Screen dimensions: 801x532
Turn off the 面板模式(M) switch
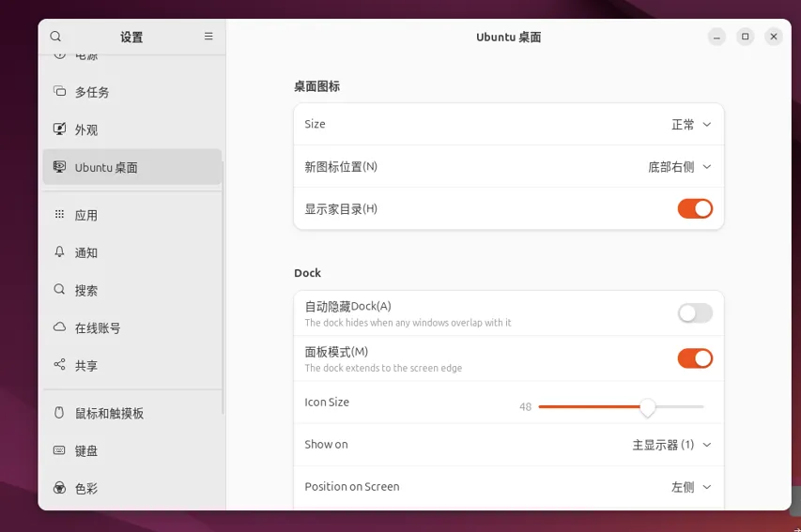(695, 358)
